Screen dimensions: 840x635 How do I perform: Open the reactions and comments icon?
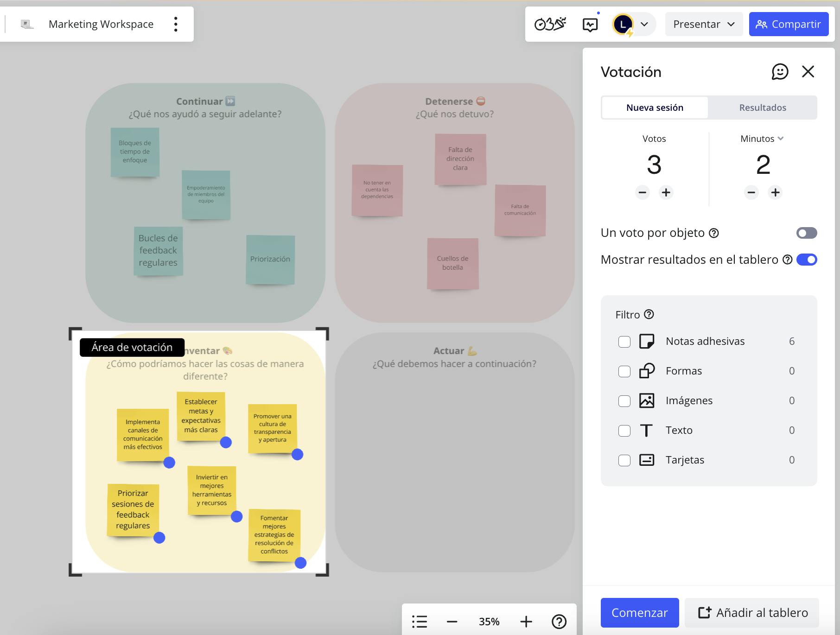pyautogui.click(x=590, y=24)
